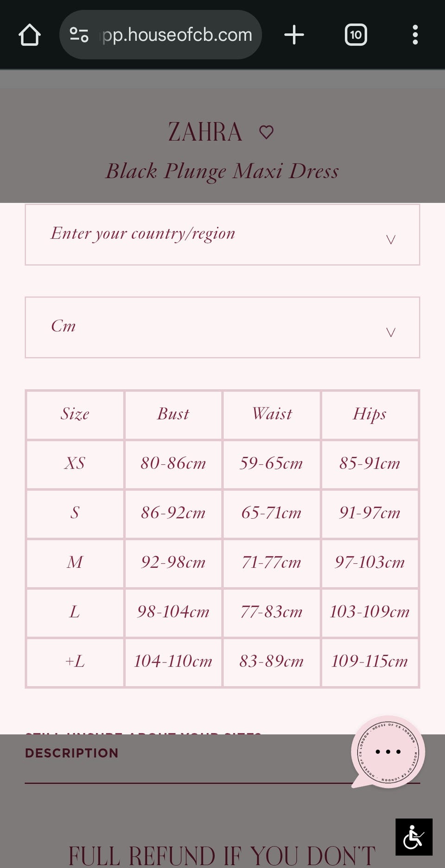The image size is (445, 868).
Task: Select the XS size row
Action: pyautogui.click(x=75, y=463)
